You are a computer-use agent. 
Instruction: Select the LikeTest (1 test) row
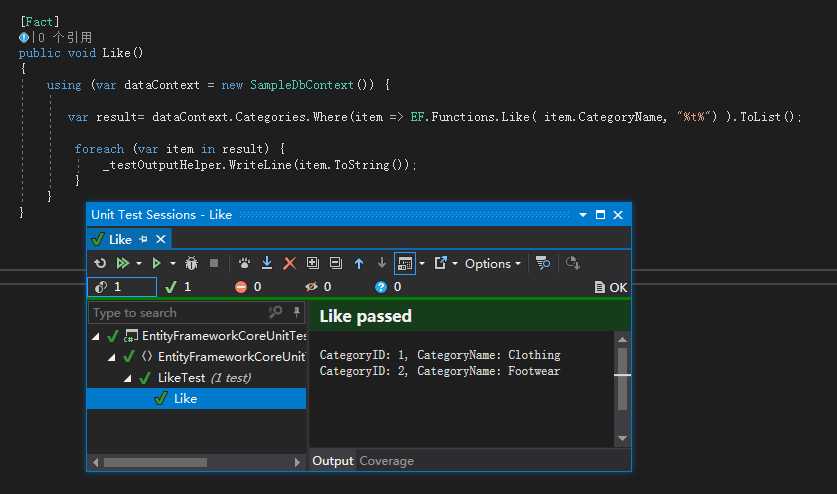click(x=197, y=378)
